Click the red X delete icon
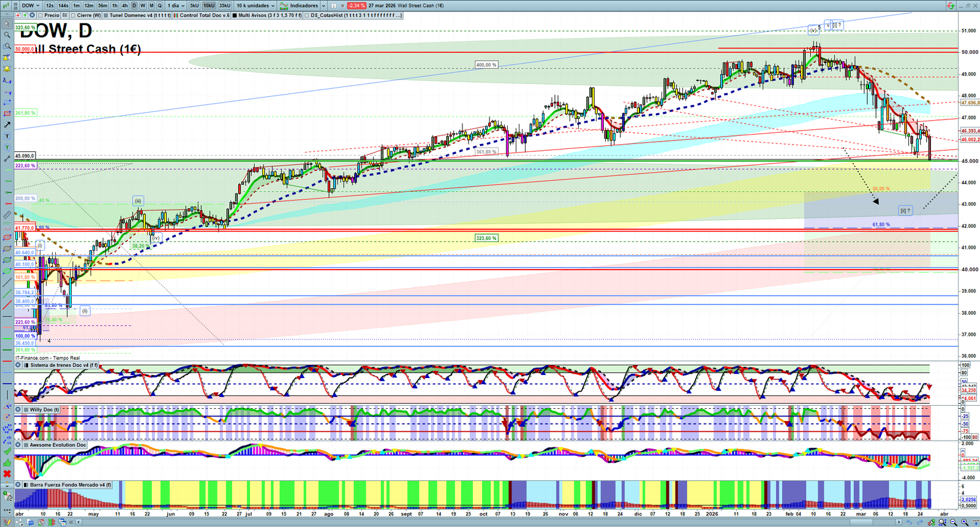This screenshot has width=980, height=527. (7, 474)
